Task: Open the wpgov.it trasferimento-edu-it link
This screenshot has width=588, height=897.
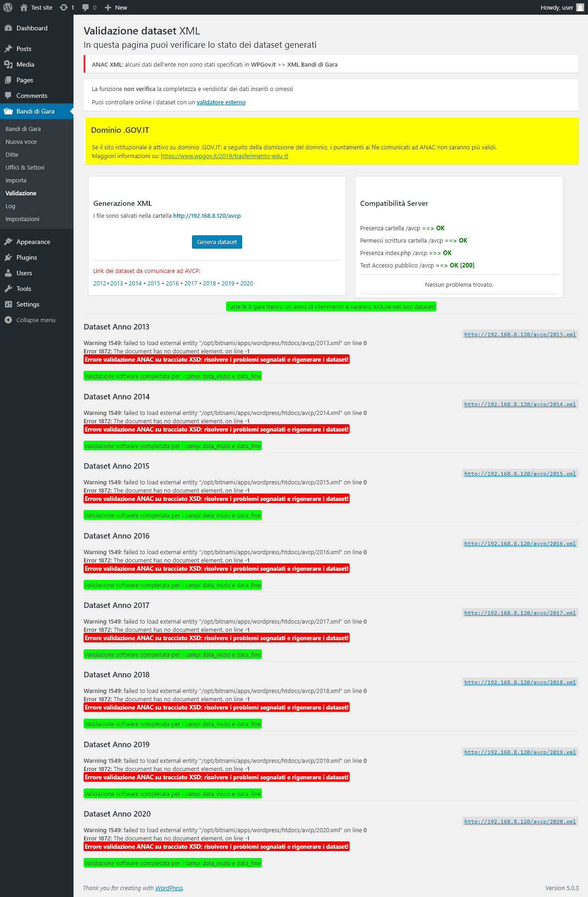Action: (x=224, y=156)
